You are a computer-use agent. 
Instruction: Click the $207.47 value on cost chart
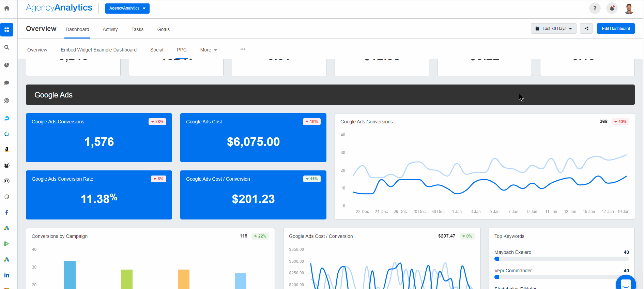coord(447,236)
